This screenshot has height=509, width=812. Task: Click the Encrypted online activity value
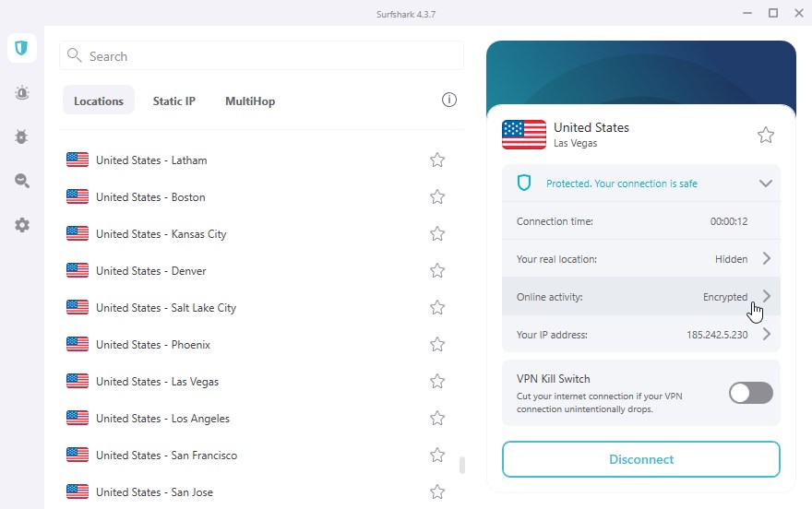[x=725, y=297]
